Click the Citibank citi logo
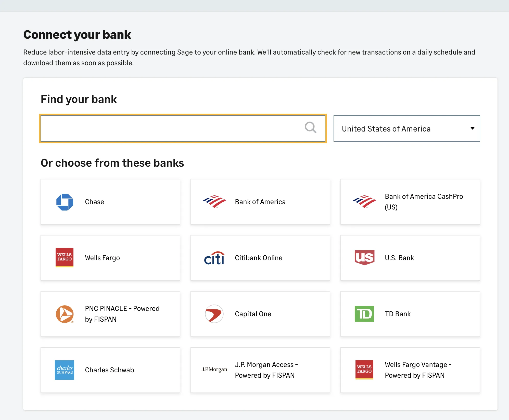 tap(214, 258)
